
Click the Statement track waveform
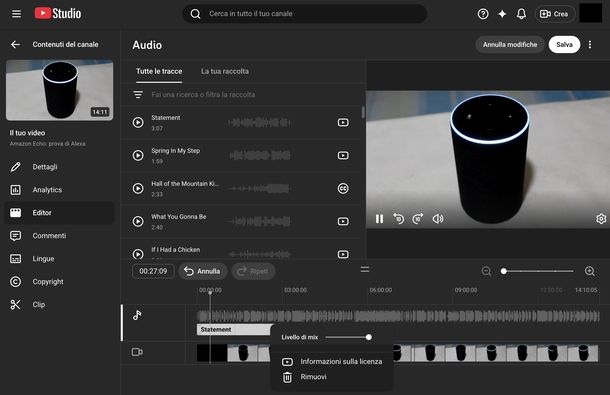coord(258,123)
